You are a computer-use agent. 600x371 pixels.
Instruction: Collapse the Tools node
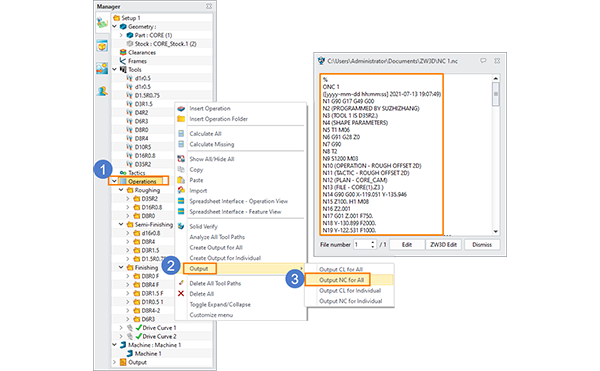[x=115, y=70]
